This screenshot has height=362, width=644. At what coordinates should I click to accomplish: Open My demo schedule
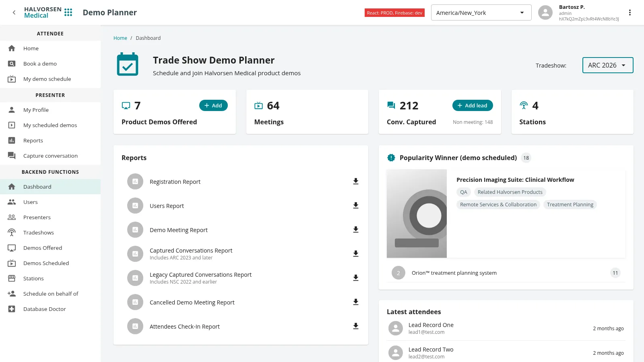pyautogui.click(x=50, y=79)
